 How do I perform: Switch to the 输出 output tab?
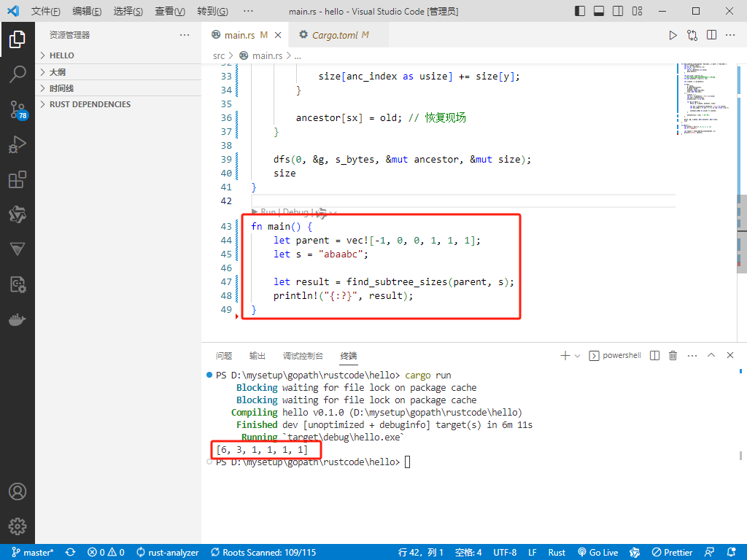coord(258,356)
